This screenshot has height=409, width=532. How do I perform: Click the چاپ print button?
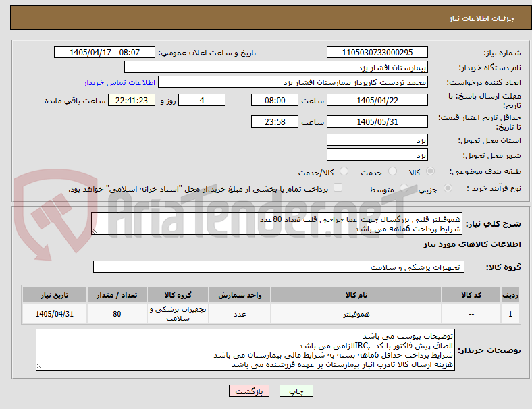coord(296,391)
